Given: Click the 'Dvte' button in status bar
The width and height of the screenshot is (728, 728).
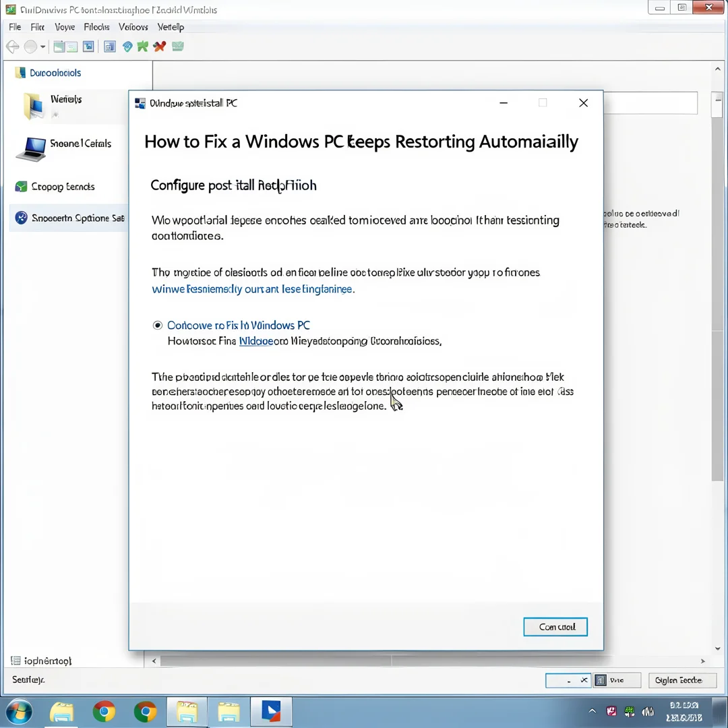Looking at the screenshot, I should [617, 680].
